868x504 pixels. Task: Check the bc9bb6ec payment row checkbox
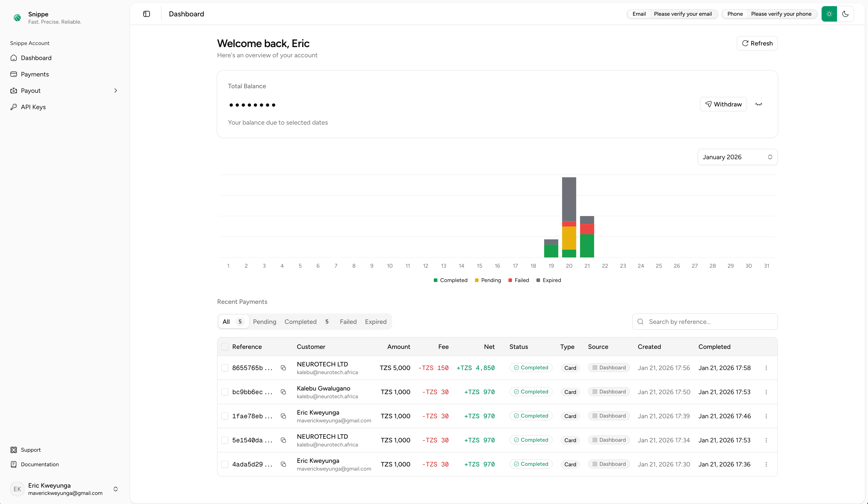pyautogui.click(x=225, y=392)
